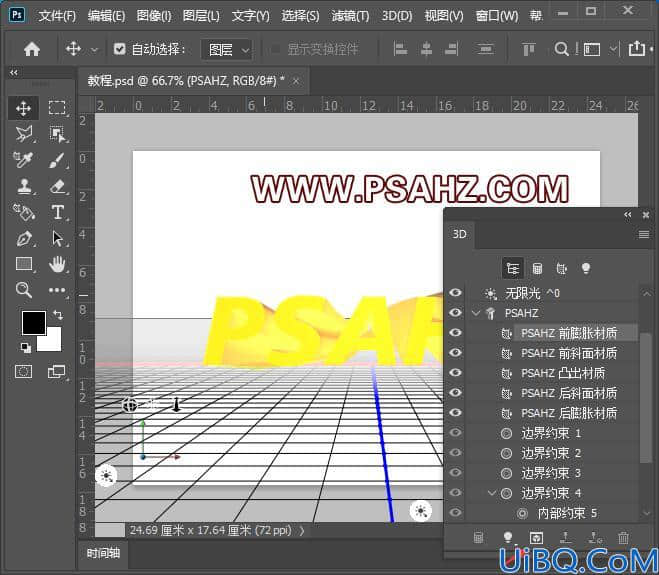659x575 pixels.
Task: Click Align right edges icon
Action: click(x=451, y=49)
